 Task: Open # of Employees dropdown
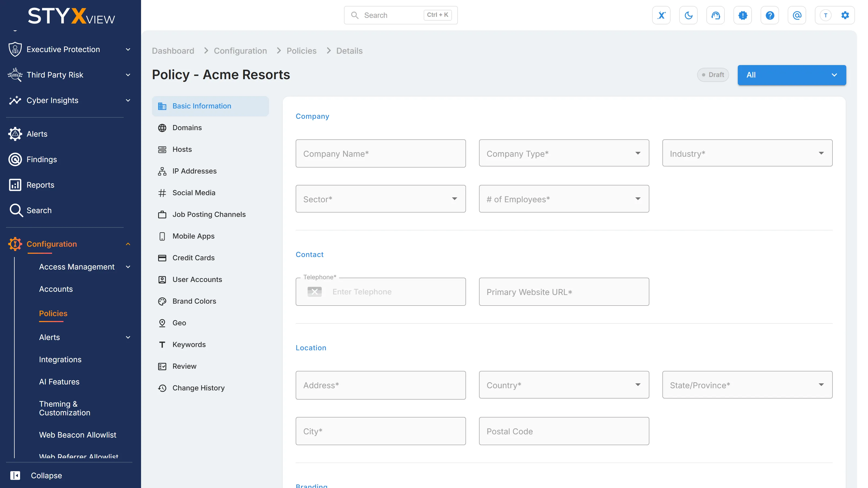coord(564,199)
